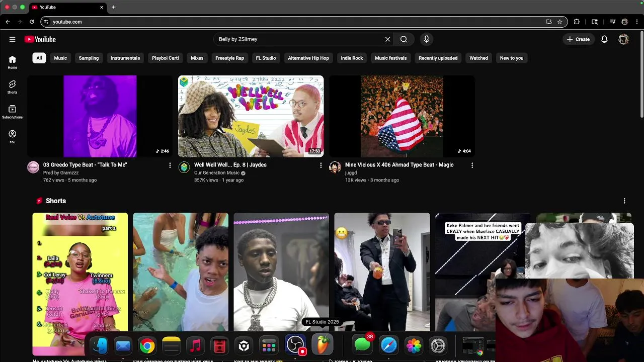Open the You section in the sidebar
Screen dimensions: 644x362
[x=12, y=136]
